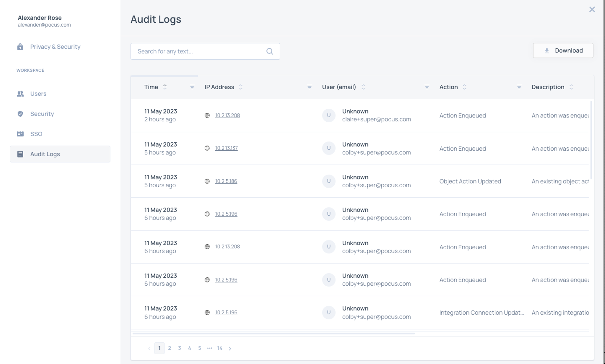Click the search magnifier icon

[x=270, y=51]
